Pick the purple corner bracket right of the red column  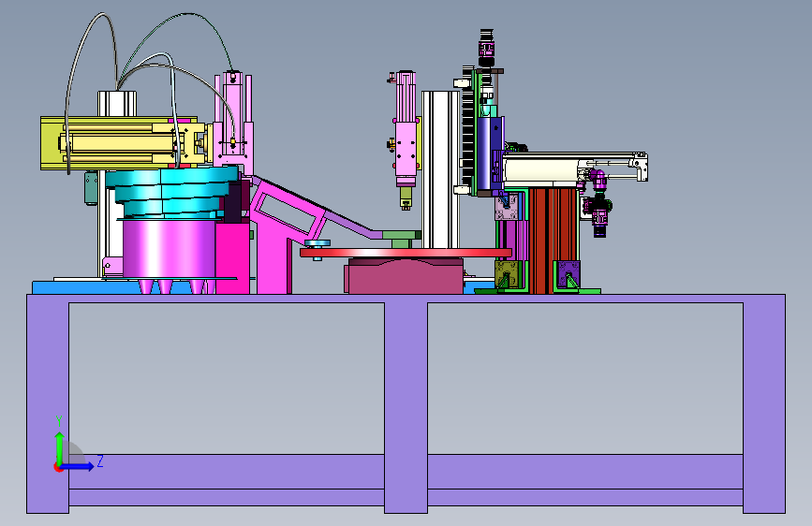(x=568, y=274)
